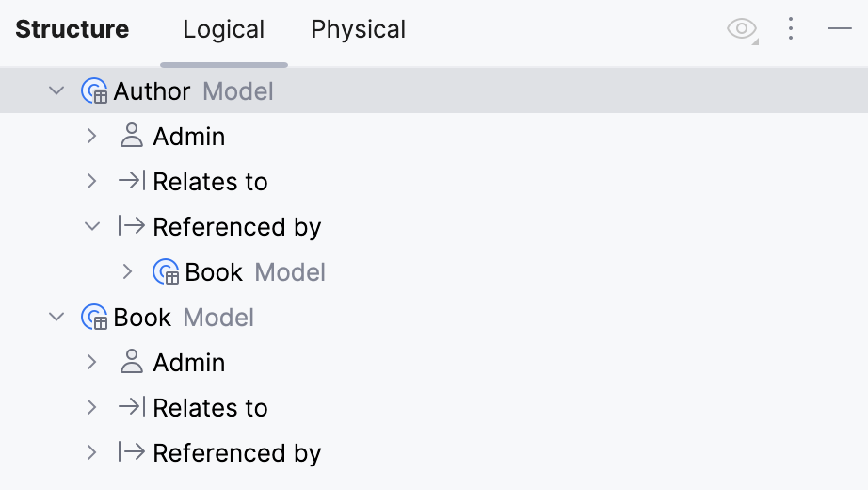Select the Relates to row under Book
This screenshot has width=868, height=490.
[210, 408]
